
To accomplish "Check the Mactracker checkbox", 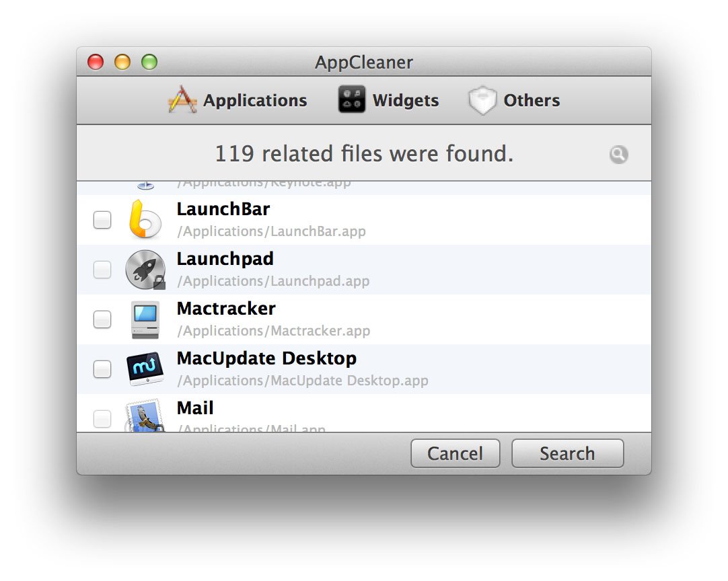I will point(102,319).
